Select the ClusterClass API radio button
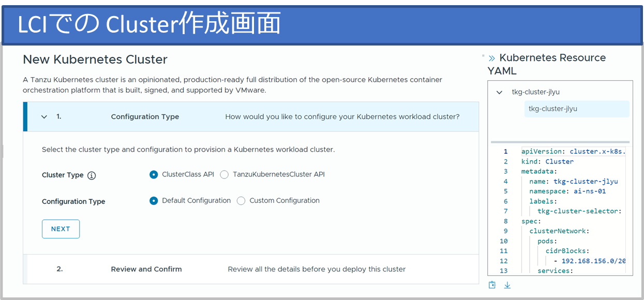 coord(154,175)
